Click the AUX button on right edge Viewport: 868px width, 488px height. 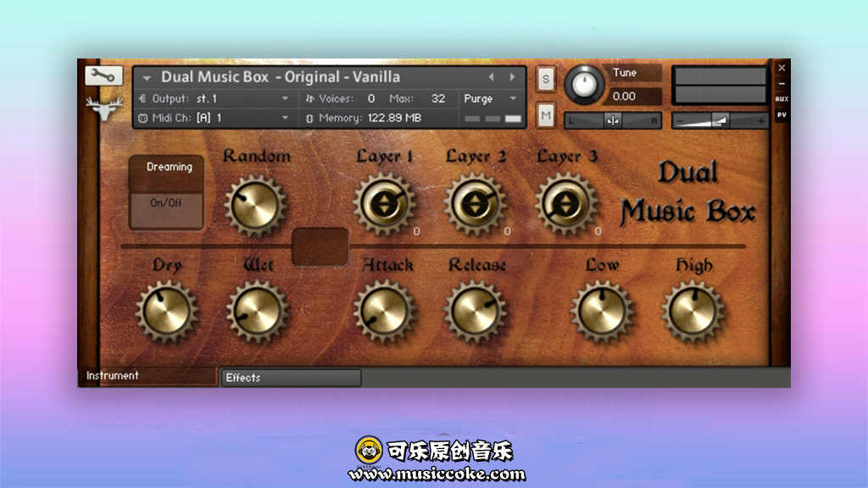[782, 99]
